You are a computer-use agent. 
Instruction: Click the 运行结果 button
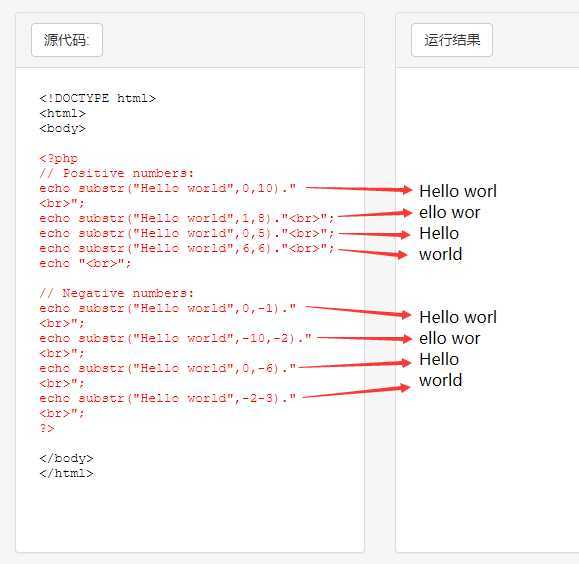(x=452, y=40)
